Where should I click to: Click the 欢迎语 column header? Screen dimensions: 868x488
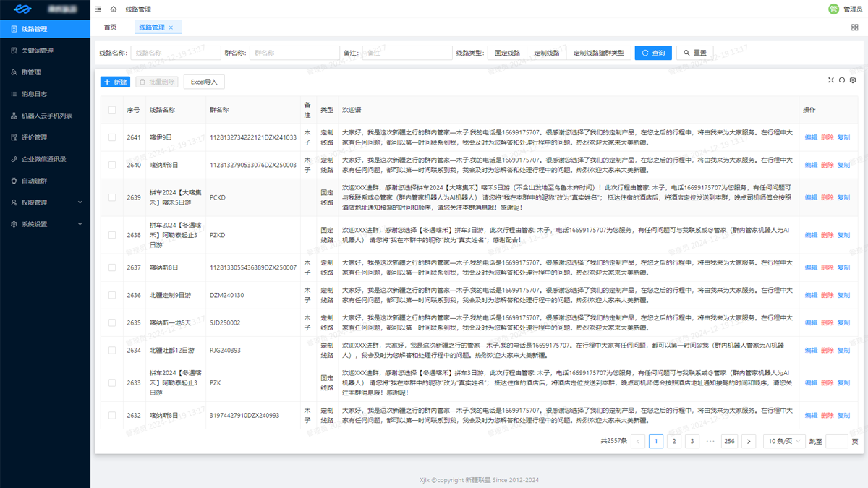pos(352,110)
